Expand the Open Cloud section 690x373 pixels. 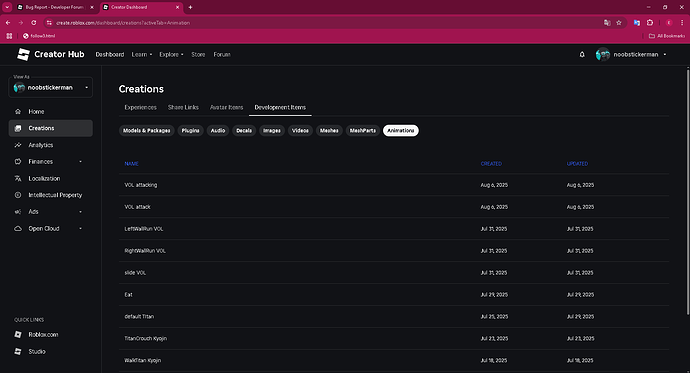81,229
